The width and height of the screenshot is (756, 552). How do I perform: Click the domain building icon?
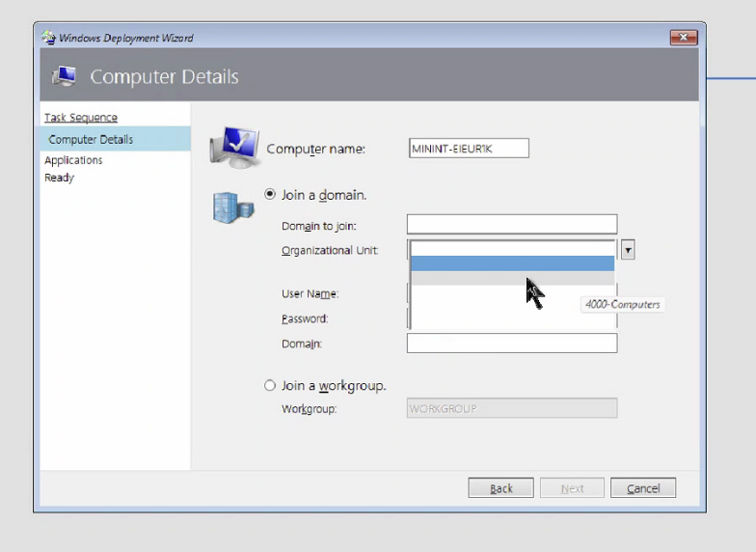[x=233, y=207]
